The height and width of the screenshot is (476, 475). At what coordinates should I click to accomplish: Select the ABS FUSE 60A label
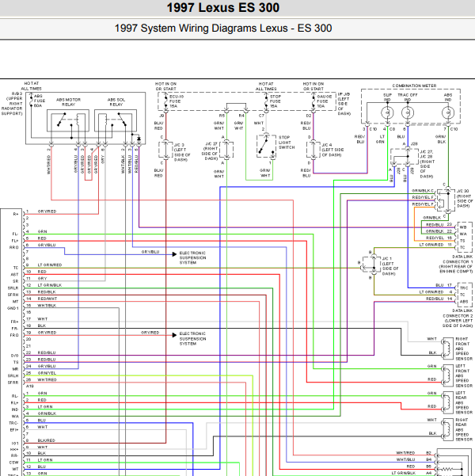40,101
